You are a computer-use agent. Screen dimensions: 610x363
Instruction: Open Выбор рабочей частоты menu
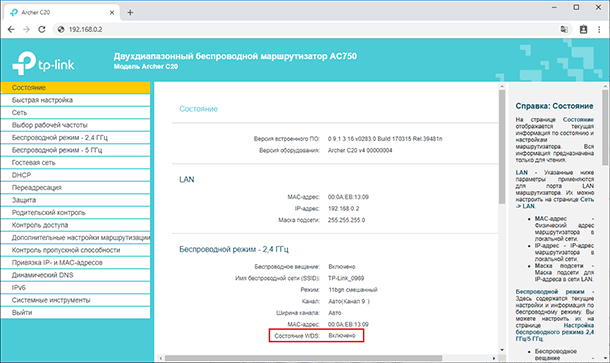(x=75, y=125)
